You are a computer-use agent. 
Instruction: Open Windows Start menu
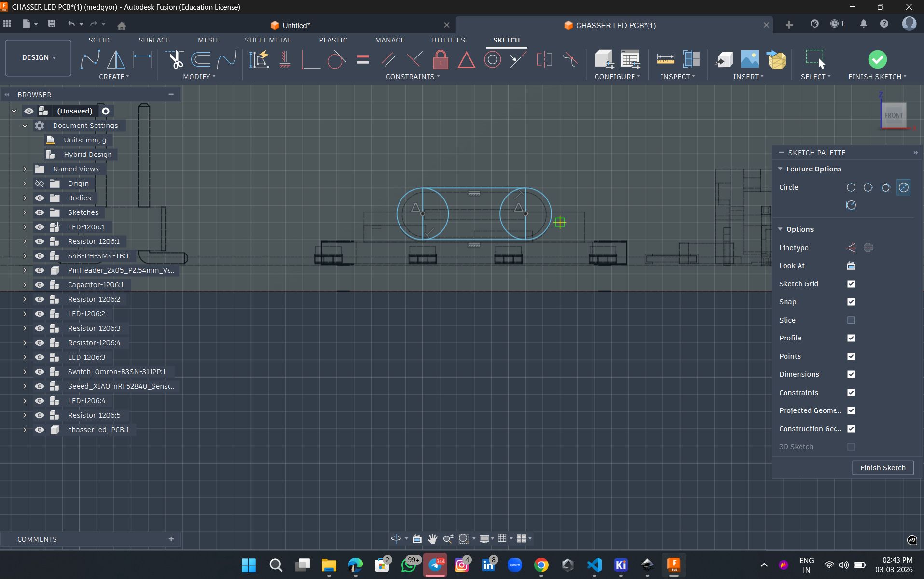pos(249,565)
